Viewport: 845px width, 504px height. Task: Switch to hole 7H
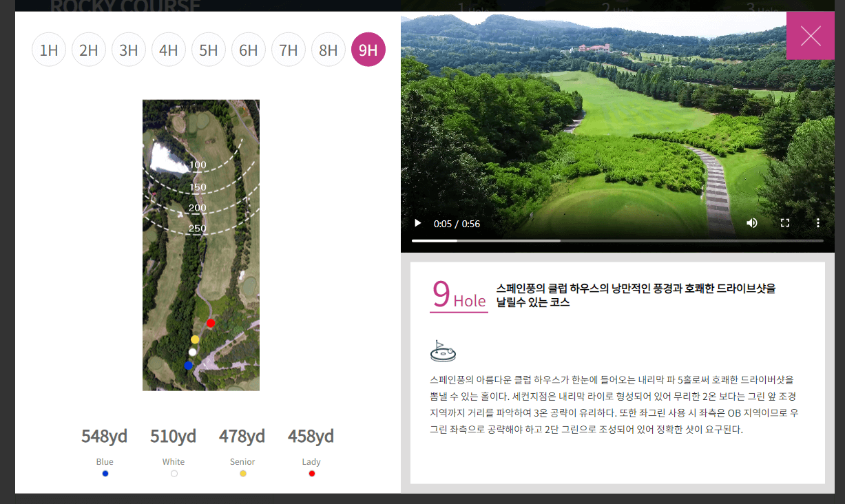tap(289, 49)
